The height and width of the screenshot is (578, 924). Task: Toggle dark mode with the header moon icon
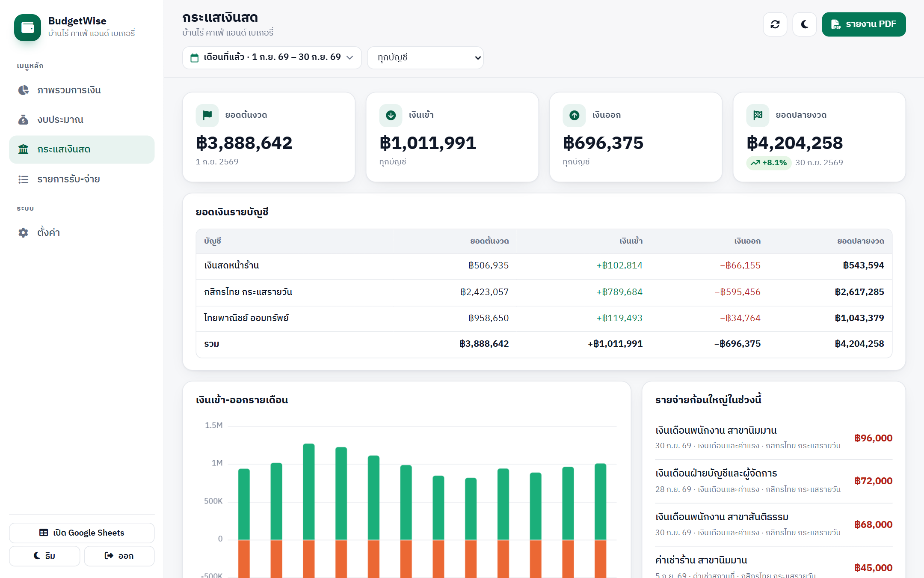(x=804, y=24)
